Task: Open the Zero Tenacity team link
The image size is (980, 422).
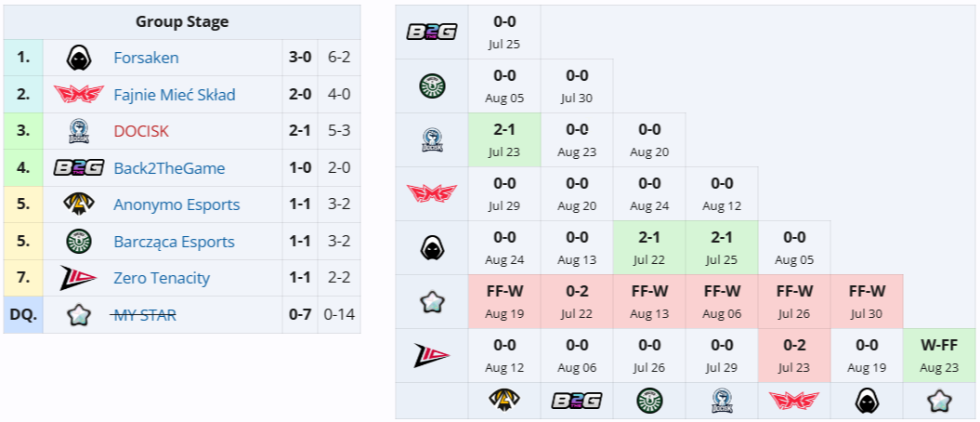Action: click(162, 278)
